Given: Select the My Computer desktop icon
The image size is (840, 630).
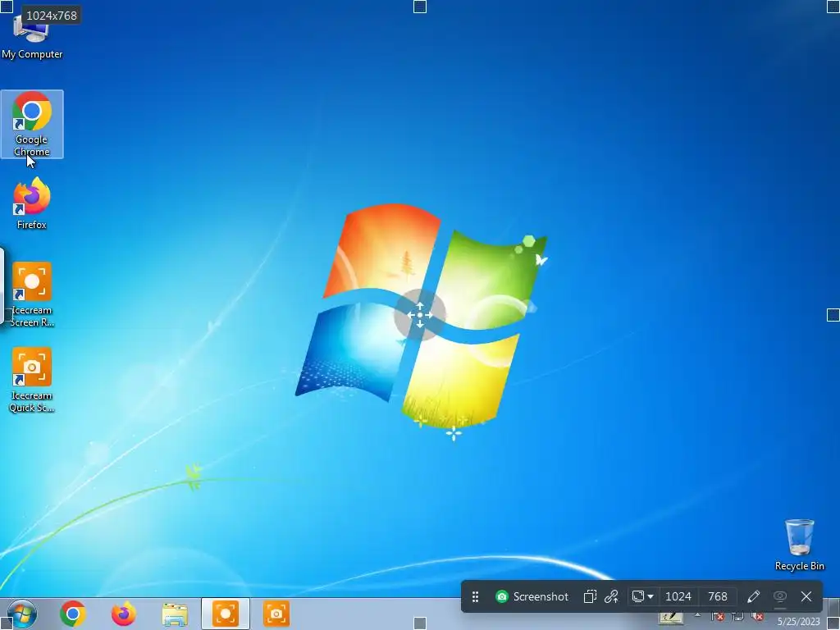Looking at the screenshot, I should click(x=32, y=36).
